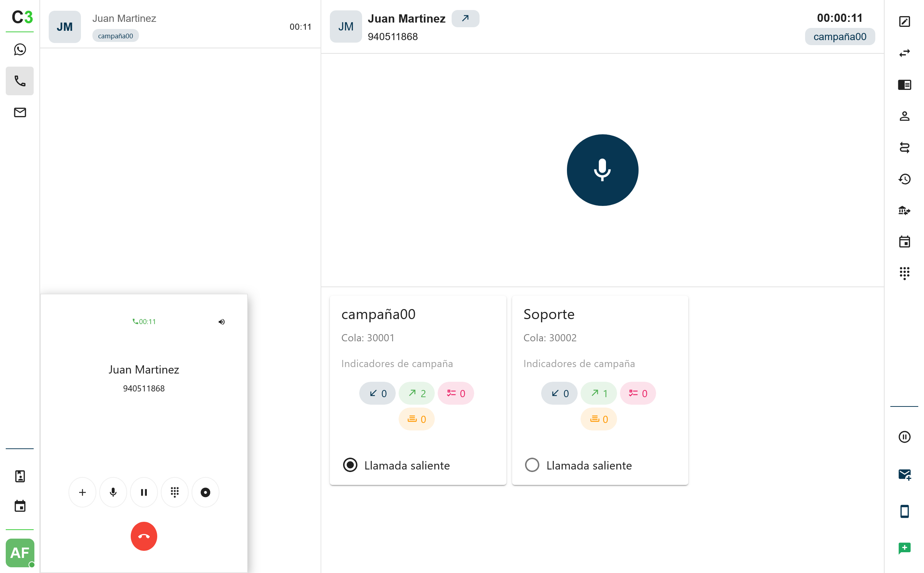Click the speaker volume icon
924x573 pixels.
point(222,322)
